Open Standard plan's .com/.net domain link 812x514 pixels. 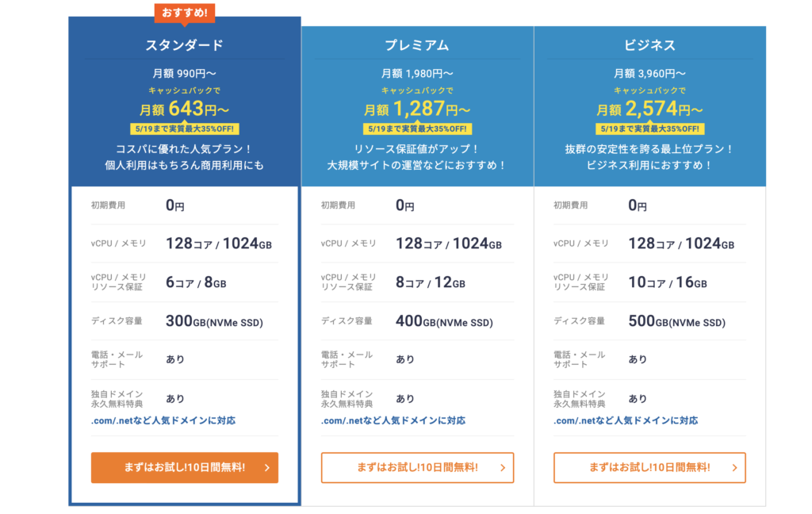[163, 420]
